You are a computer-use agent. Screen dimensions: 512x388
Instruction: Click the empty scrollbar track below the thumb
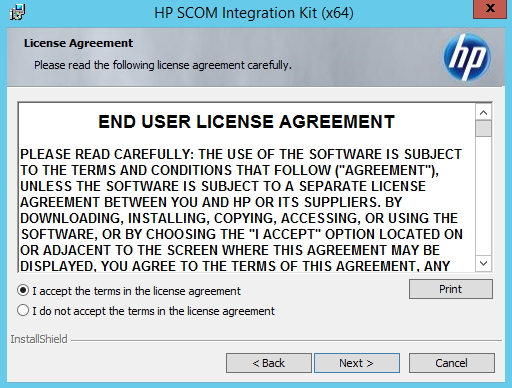483,196
